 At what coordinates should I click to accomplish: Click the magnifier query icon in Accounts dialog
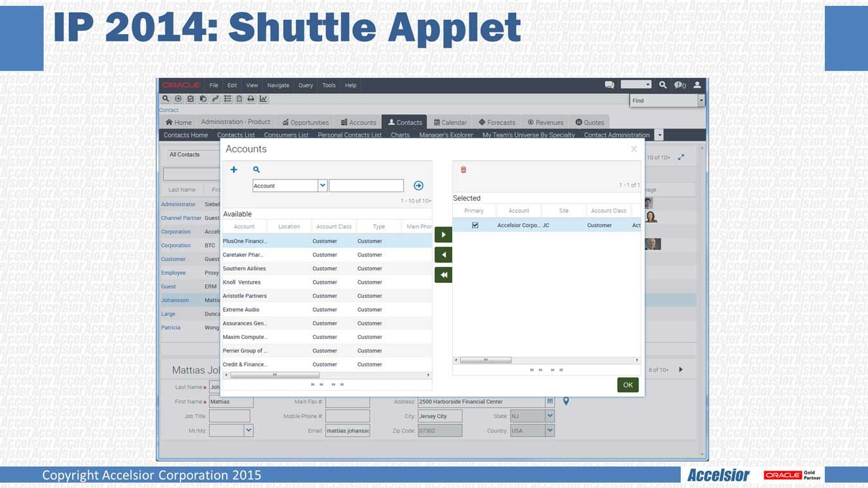pyautogui.click(x=257, y=170)
